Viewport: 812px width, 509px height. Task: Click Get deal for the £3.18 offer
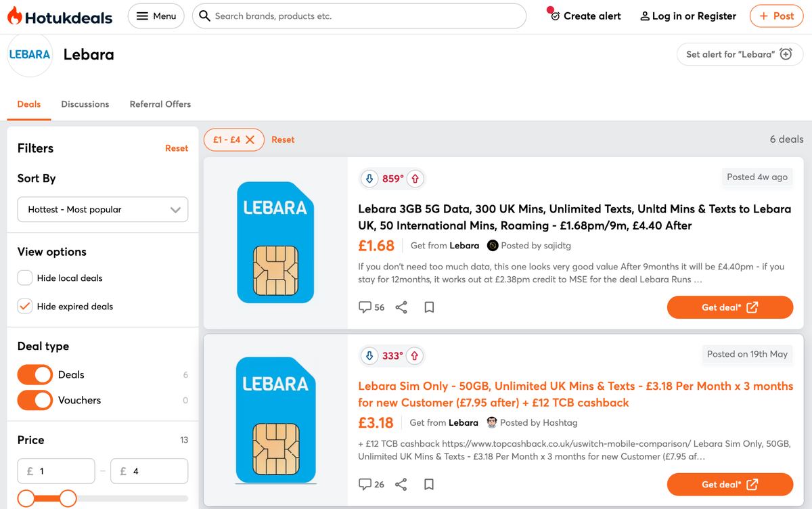point(730,485)
